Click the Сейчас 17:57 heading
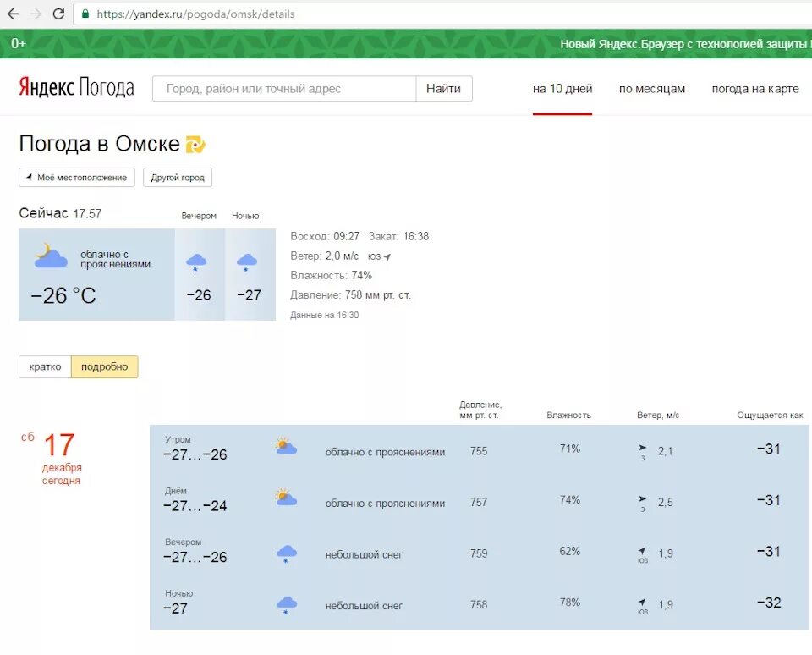The height and width of the screenshot is (655, 812). pos(60,213)
